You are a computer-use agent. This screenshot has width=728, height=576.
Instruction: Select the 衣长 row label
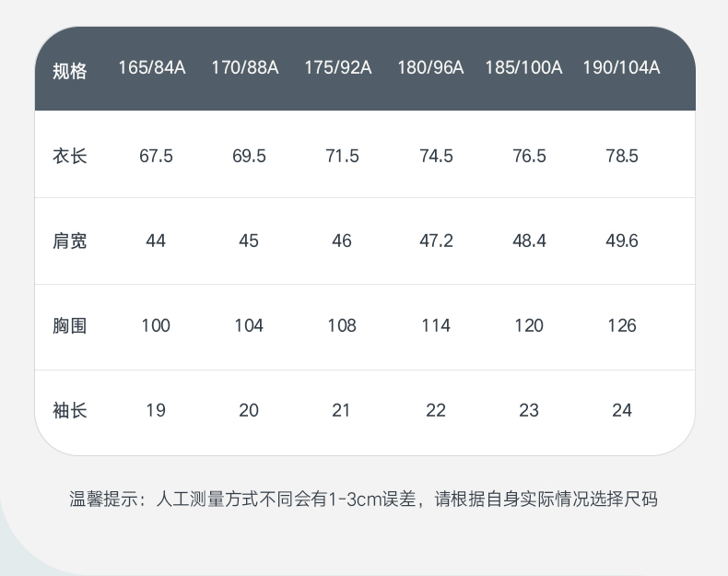pyautogui.click(x=70, y=156)
